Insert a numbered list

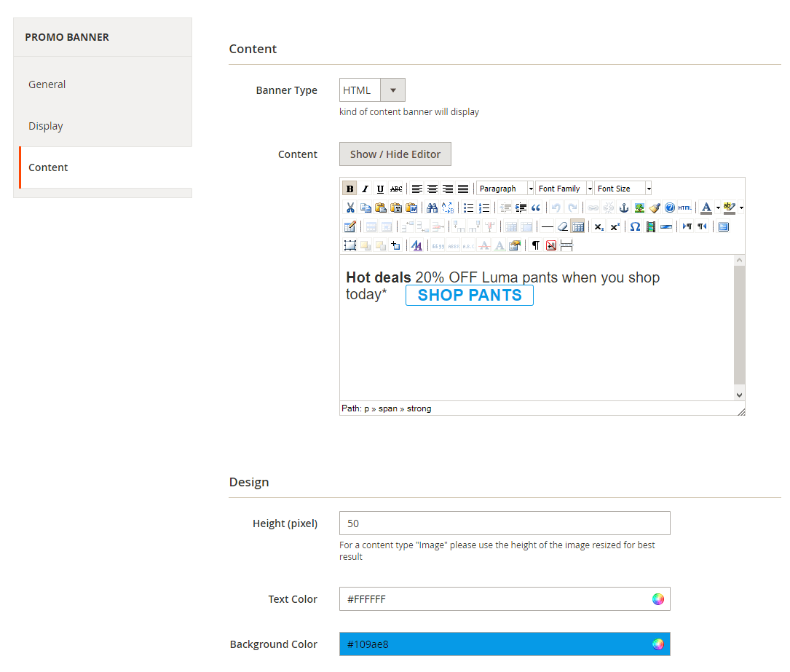(x=484, y=207)
